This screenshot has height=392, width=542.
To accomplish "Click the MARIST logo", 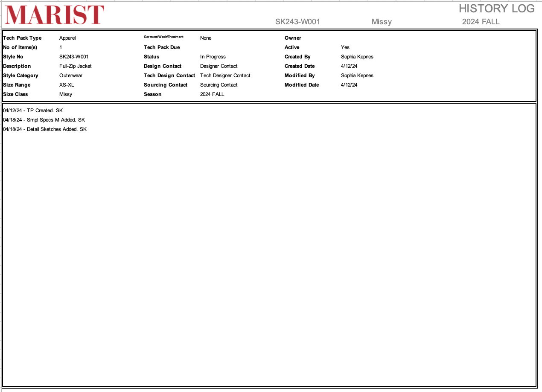I will coord(54,15).
